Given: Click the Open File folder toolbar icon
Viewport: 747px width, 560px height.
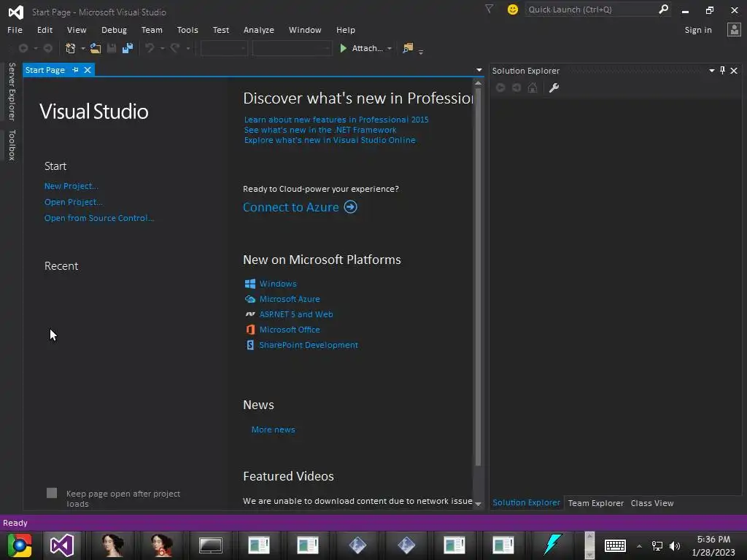Looking at the screenshot, I should [96, 48].
